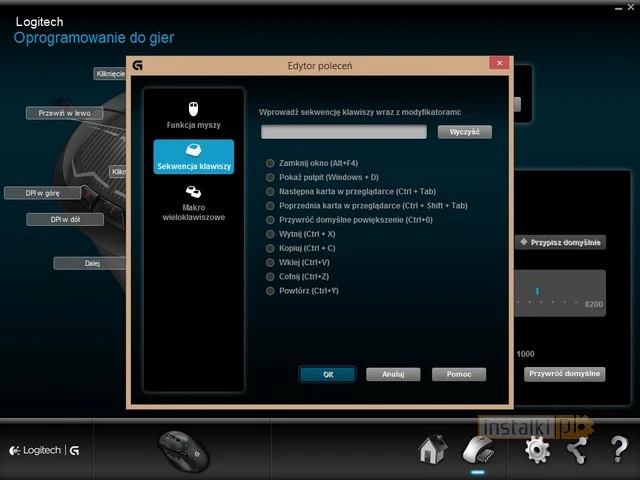Click the Dalej button label

pyautogui.click(x=90, y=263)
